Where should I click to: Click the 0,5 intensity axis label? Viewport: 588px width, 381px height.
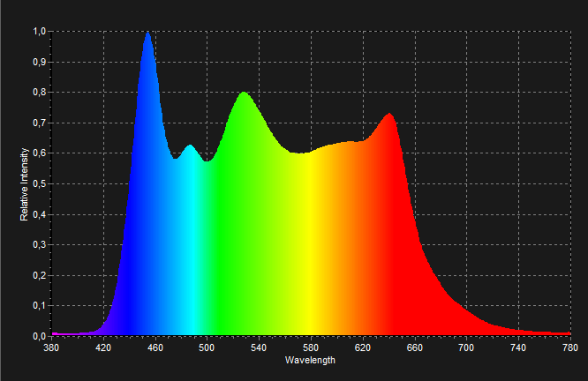coord(39,184)
